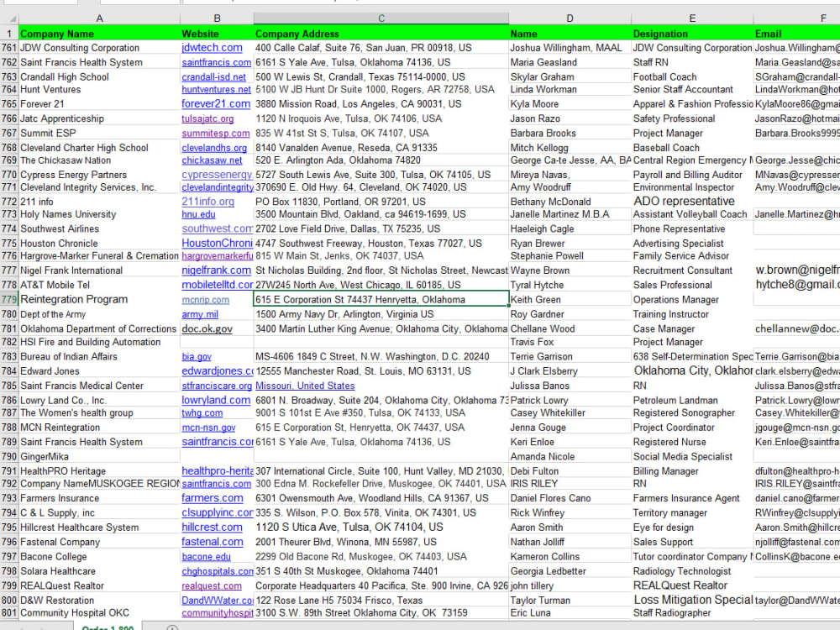Open the summitesp.com link
Viewport: 840px width, 630px height.
click(215, 134)
